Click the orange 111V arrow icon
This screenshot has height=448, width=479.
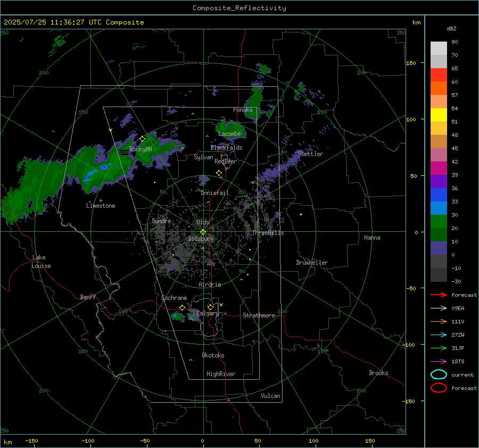(439, 321)
